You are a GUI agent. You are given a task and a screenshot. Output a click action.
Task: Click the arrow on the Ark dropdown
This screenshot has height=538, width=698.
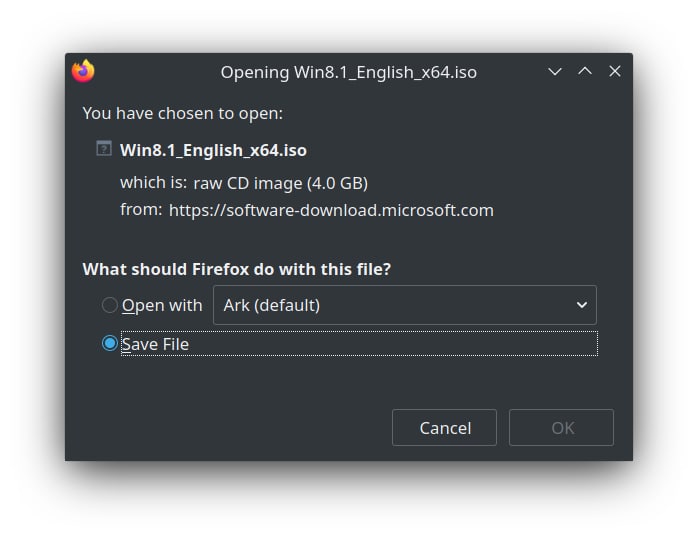581,305
